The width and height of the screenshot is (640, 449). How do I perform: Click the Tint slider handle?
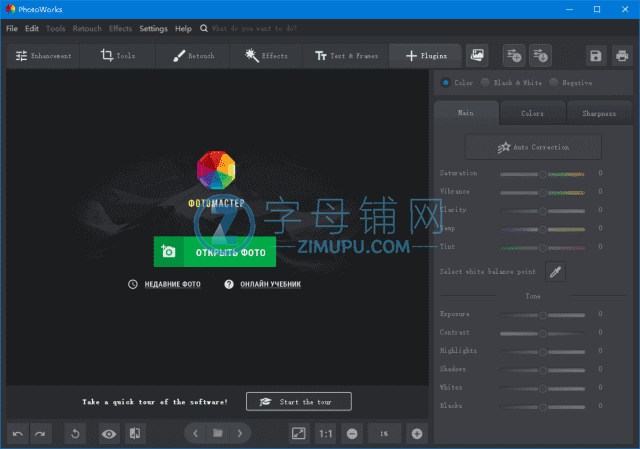[543, 248]
